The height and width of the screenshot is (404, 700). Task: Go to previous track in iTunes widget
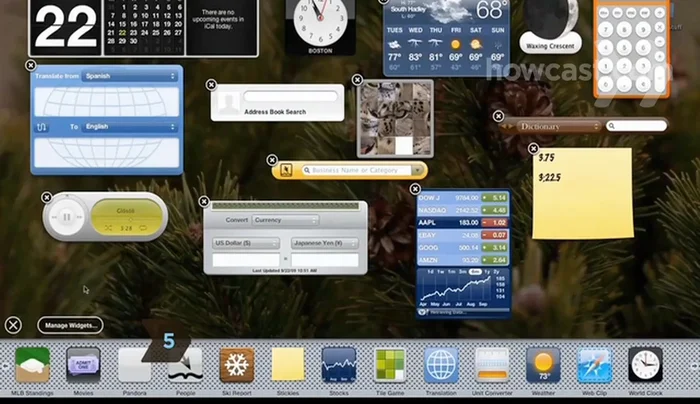click(54, 217)
